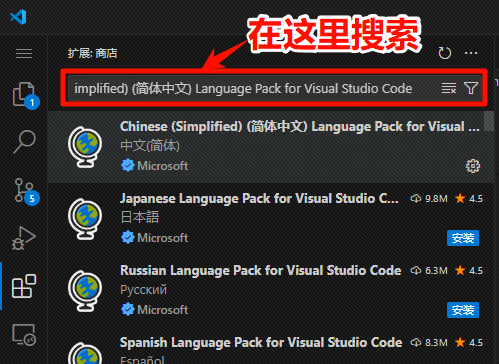Click the Spanish language pack globe icon

pos(85,353)
